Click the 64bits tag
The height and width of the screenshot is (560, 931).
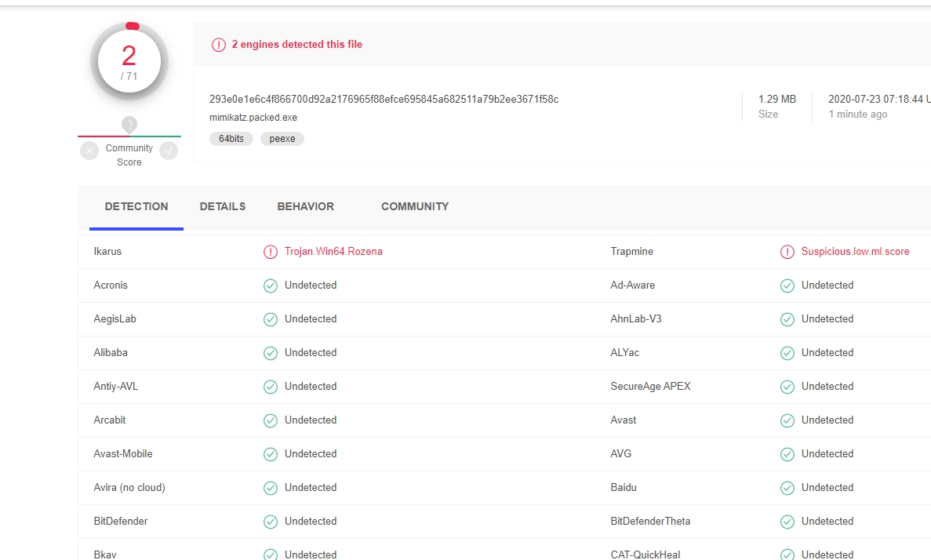click(x=231, y=139)
